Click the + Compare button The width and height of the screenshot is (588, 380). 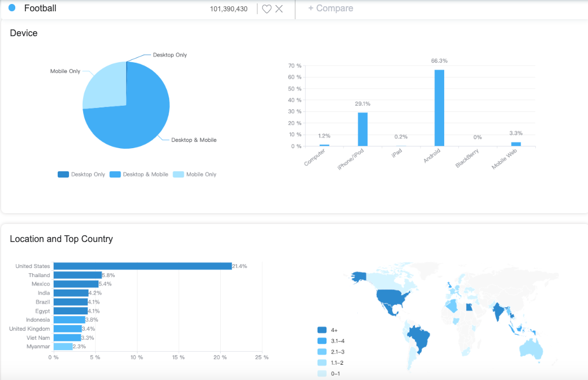(331, 8)
